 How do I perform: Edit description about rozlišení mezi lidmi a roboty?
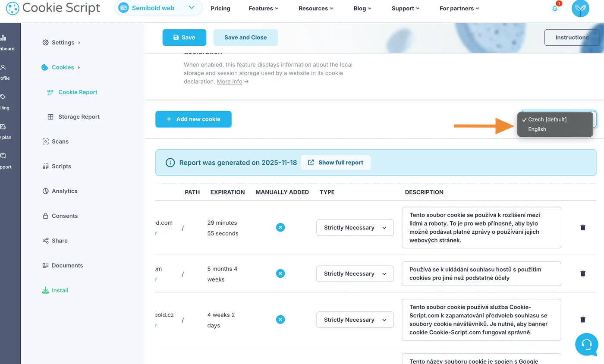click(481, 228)
